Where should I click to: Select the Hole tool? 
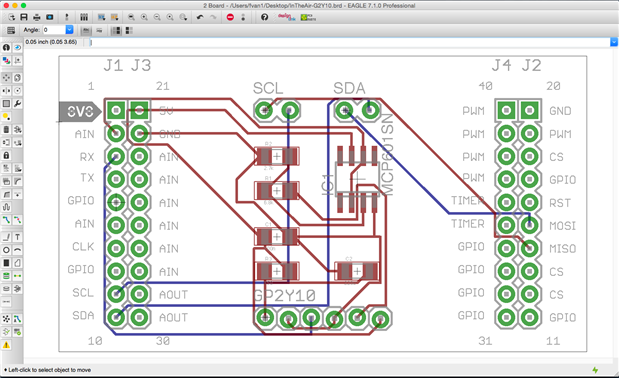pyautogui.click(x=6, y=289)
